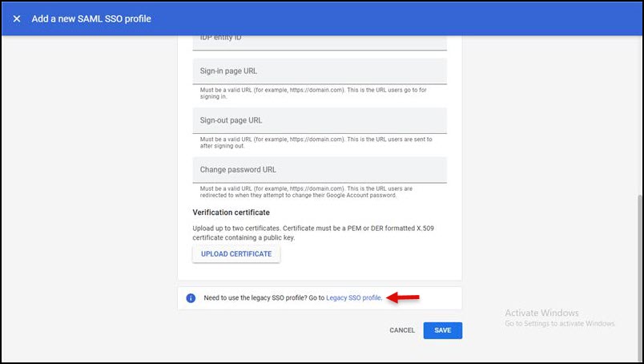Image resolution: width=644 pixels, height=364 pixels.
Task: Cancel the new SSO profile
Action: (402, 330)
